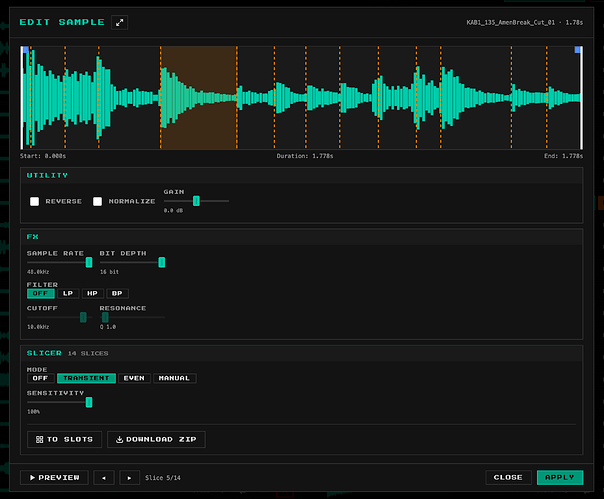The height and width of the screenshot is (499, 604).
Task: Click the Gain slider handle
Action: pyautogui.click(x=196, y=201)
